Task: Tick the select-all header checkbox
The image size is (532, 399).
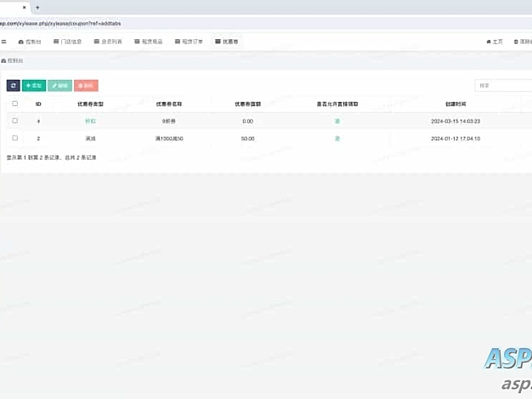Action: click(x=15, y=104)
